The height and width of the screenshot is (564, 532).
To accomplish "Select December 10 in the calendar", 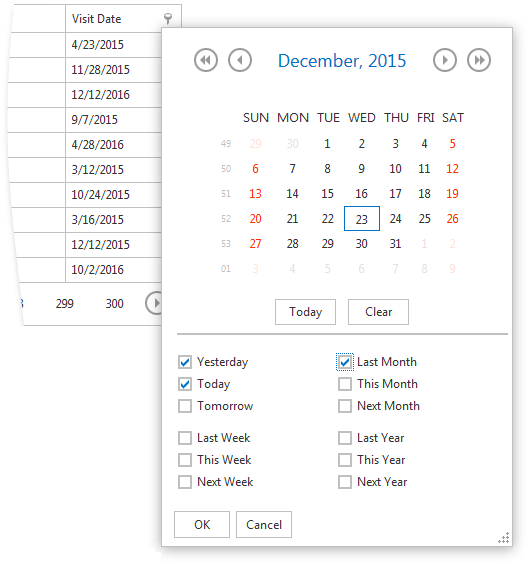I will coord(395,169).
